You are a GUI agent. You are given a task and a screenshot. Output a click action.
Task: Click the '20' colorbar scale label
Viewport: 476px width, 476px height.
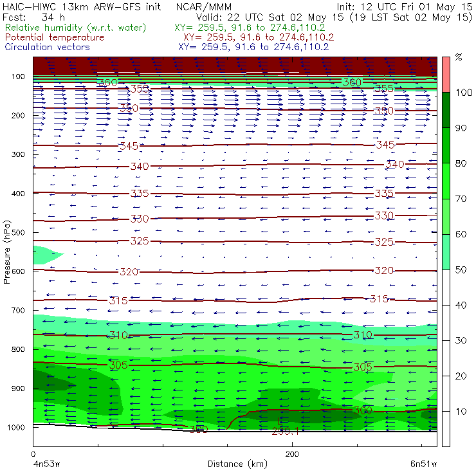click(x=461, y=376)
